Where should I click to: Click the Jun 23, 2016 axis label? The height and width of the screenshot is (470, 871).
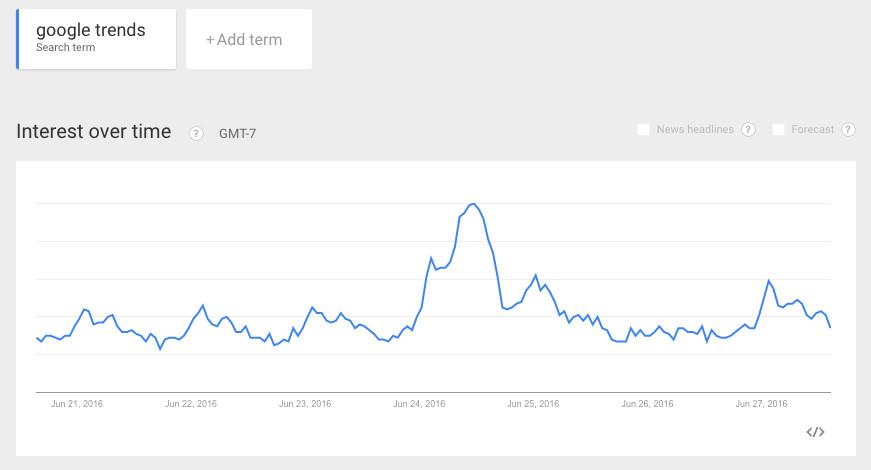click(305, 404)
